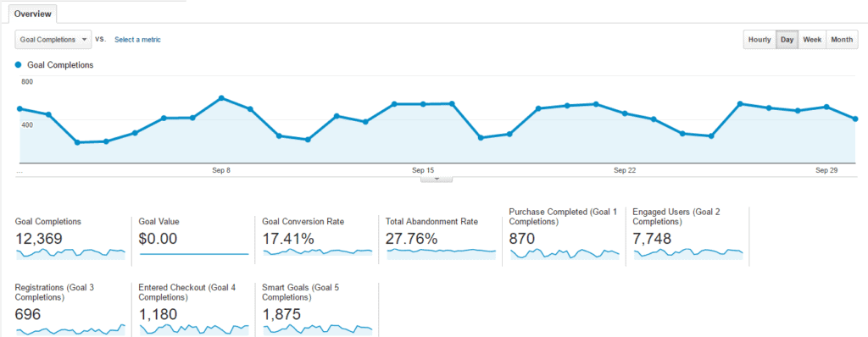Select the Entered Checkout 1,180 value
The height and width of the screenshot is (337, 868).
tap(158, 315)
